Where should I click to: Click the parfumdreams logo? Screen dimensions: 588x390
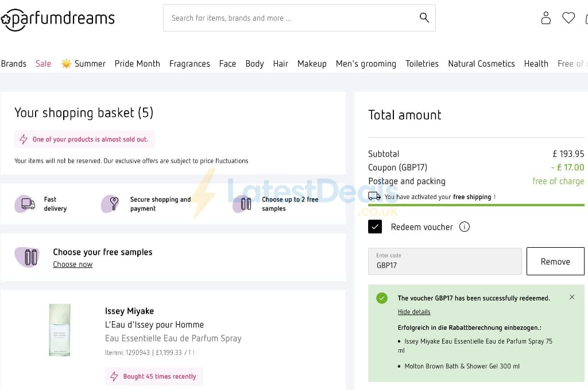coord(58,19)
